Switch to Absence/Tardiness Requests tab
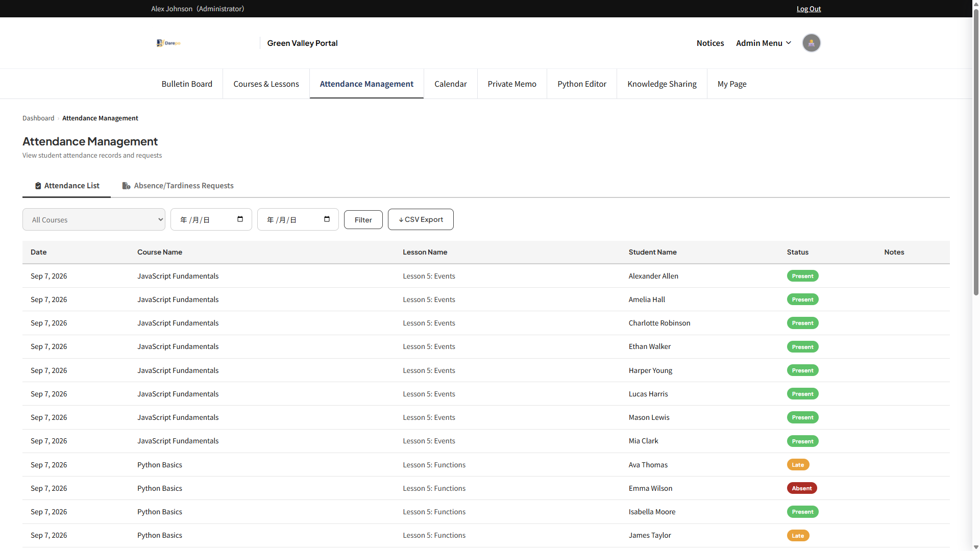 [x=178, y=186]
